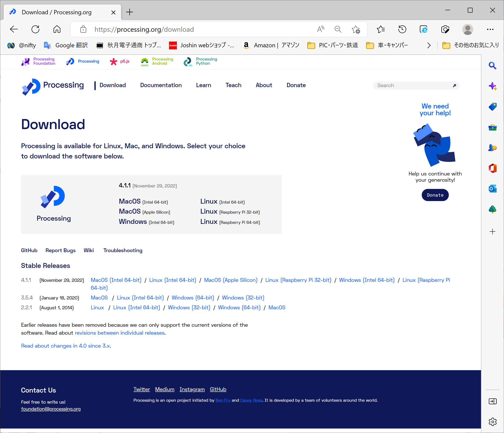Select the Donate nav menu item

click(x=296, y=85)
